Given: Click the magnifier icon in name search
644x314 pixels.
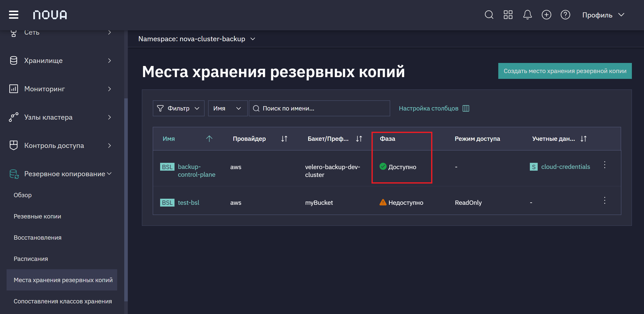Looking at the screenshot, I should [256, 108].
